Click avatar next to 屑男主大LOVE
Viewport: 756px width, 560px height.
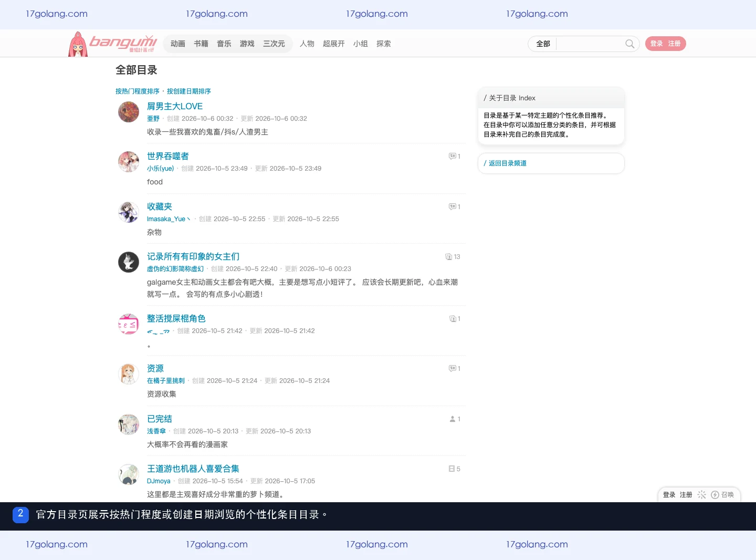coord(129,112)
